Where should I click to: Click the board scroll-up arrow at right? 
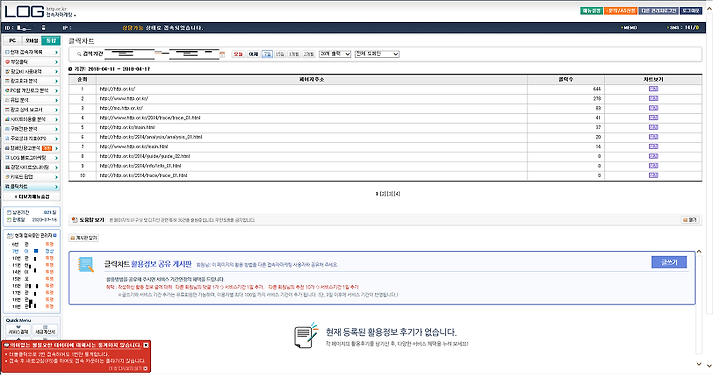pos(699,251)
